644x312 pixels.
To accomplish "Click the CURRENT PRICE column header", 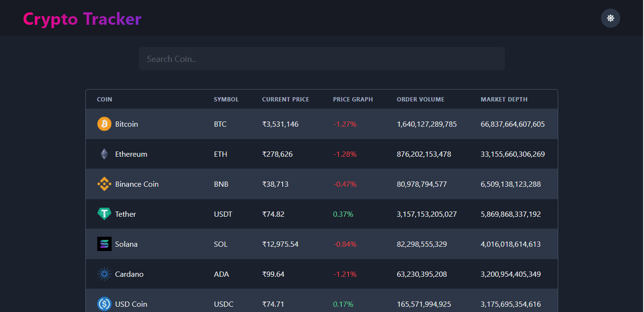I will 286,100.
